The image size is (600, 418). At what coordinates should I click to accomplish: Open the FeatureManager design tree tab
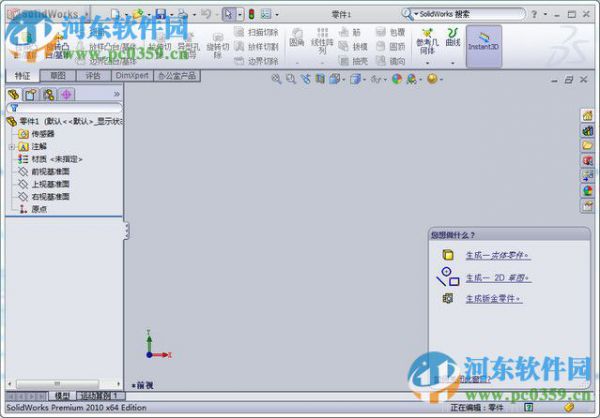coord(13,94)
